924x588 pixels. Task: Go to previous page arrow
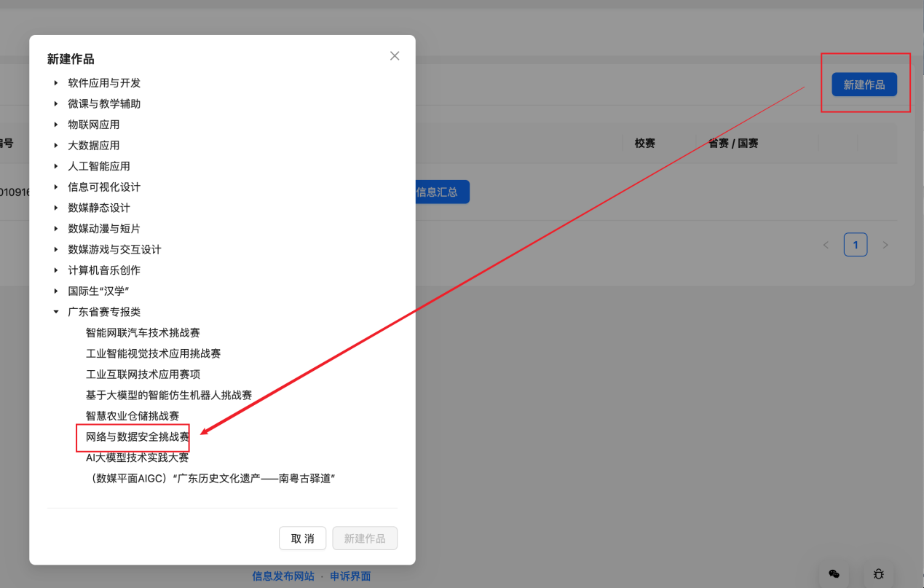[826, 245]
